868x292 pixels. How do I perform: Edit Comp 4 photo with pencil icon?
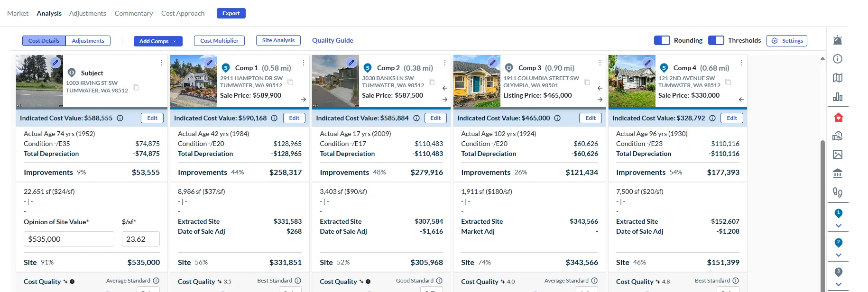pos(647,62)
